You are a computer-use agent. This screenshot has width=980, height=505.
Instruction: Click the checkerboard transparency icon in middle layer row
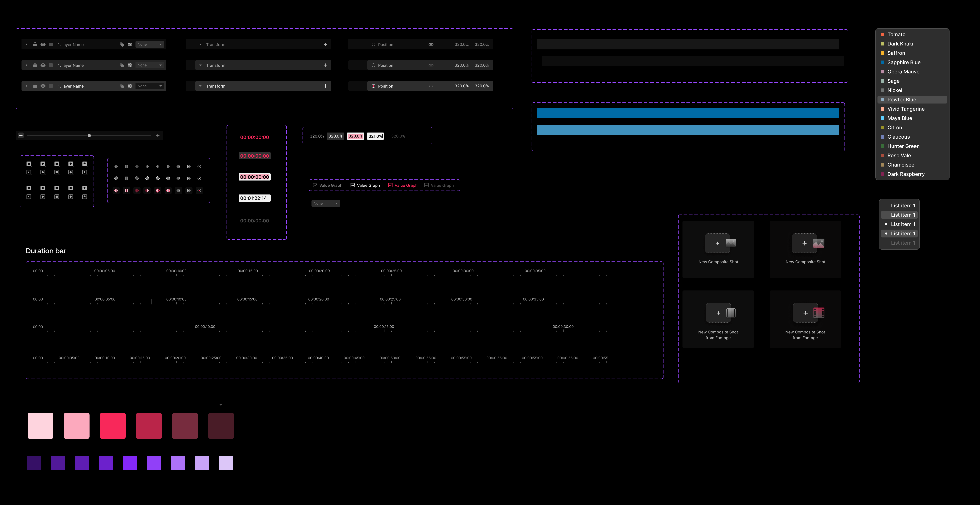pyautogui.click(x=130, y=65)
